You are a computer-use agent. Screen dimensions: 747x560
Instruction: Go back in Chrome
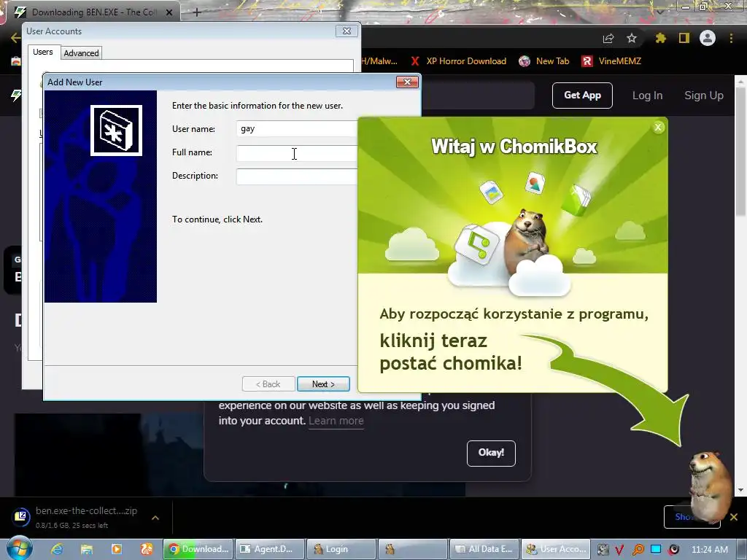click(16, 38)
